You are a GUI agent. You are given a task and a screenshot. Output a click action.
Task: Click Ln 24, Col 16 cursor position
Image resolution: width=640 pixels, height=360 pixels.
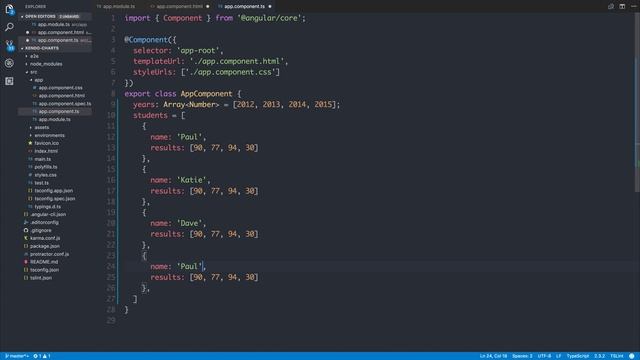pyautogui.click(x=493, y=356)
